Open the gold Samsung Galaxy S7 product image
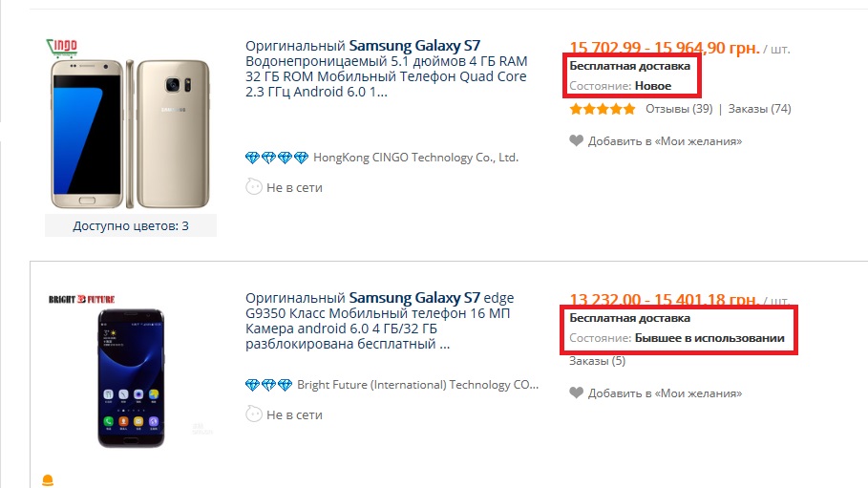Viewport: 868px width, 488px height. [x=131, y=135]
